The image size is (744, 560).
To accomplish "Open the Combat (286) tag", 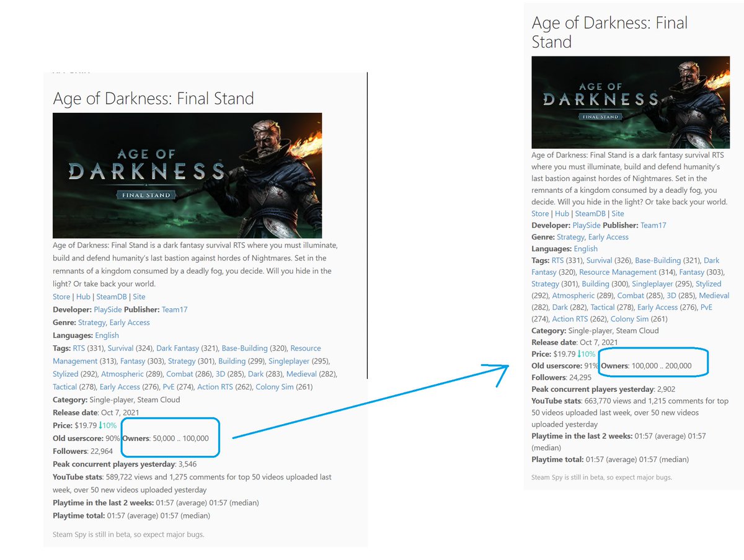I will [180, 374].
